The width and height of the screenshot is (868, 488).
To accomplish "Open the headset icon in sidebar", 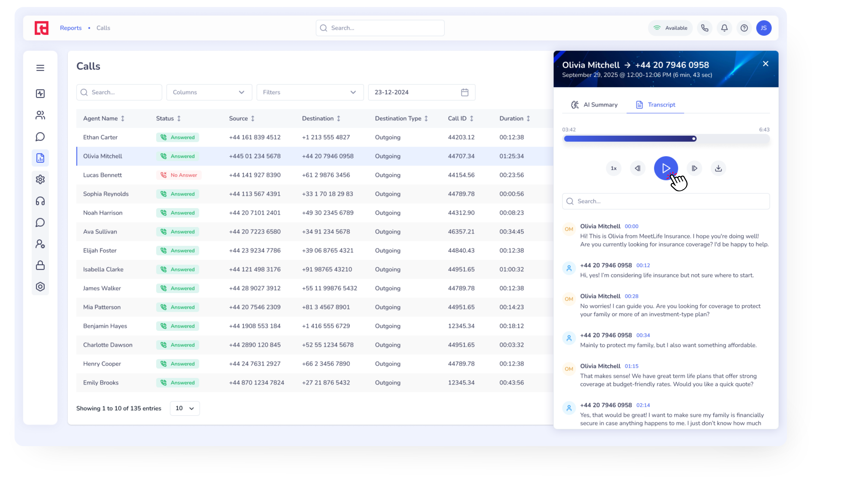I will click(x=40, y=201).
